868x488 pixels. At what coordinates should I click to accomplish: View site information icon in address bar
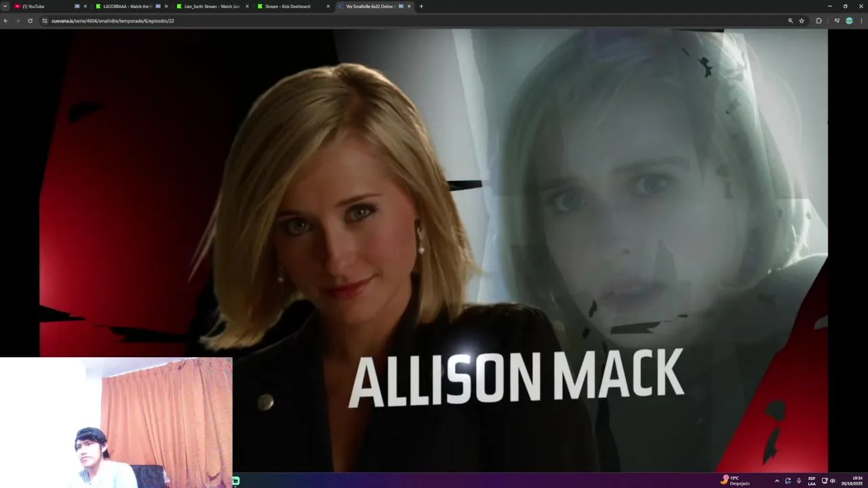click(45, 21)
